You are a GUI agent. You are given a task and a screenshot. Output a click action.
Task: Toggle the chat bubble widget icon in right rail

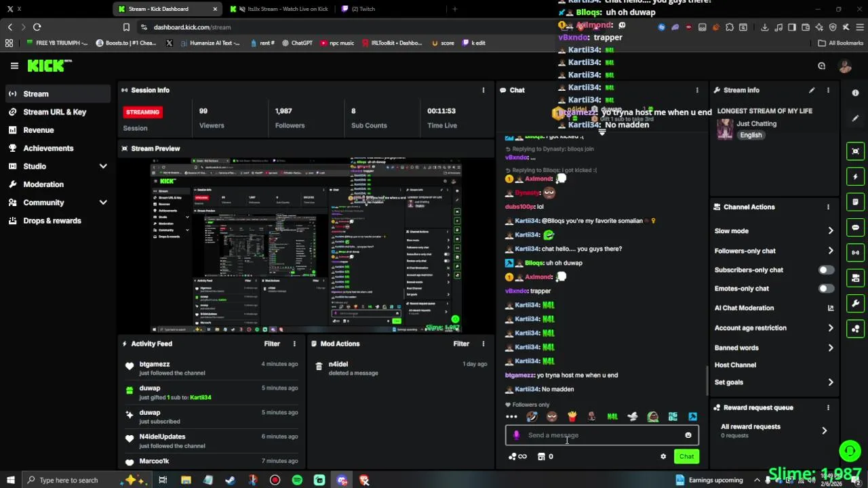855,228
